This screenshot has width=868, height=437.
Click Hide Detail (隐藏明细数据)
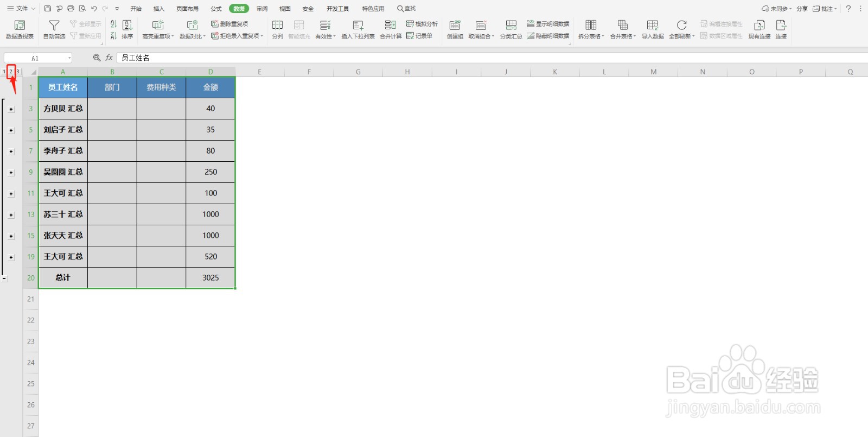548,36
